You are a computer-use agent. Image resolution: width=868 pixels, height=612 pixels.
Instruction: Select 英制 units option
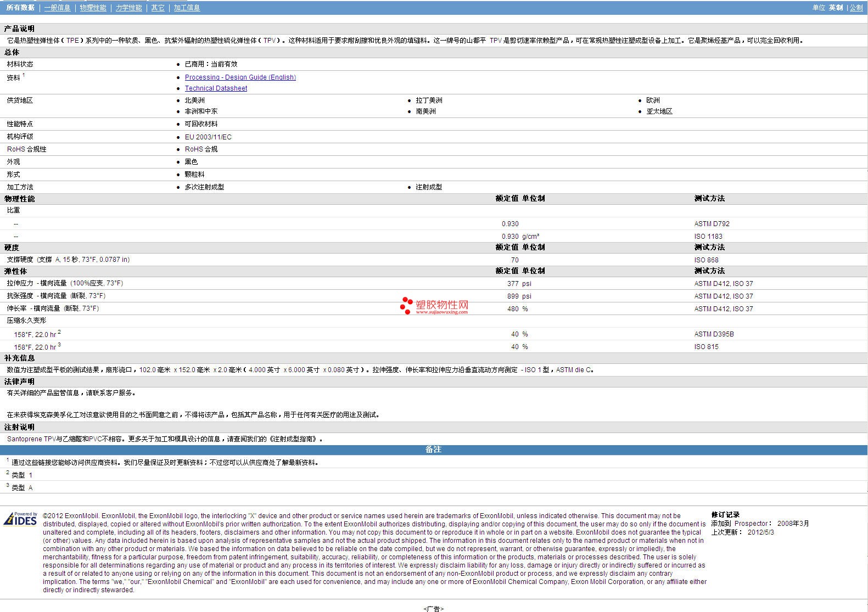836,8
